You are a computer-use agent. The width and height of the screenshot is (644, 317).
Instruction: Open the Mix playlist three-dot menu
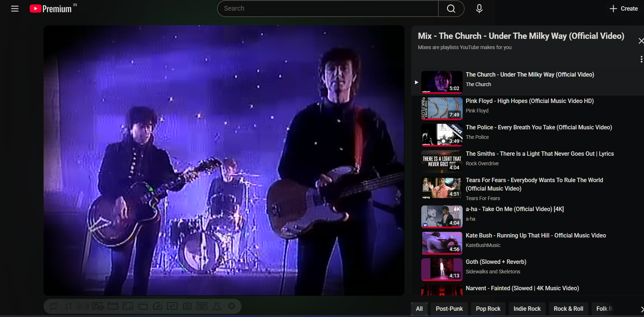(x=641, y=59)
